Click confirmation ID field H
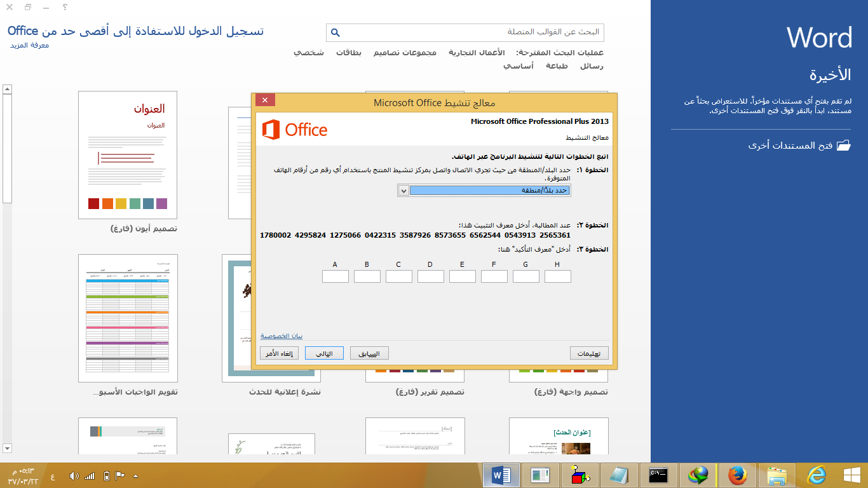 [x=558, y=276]
